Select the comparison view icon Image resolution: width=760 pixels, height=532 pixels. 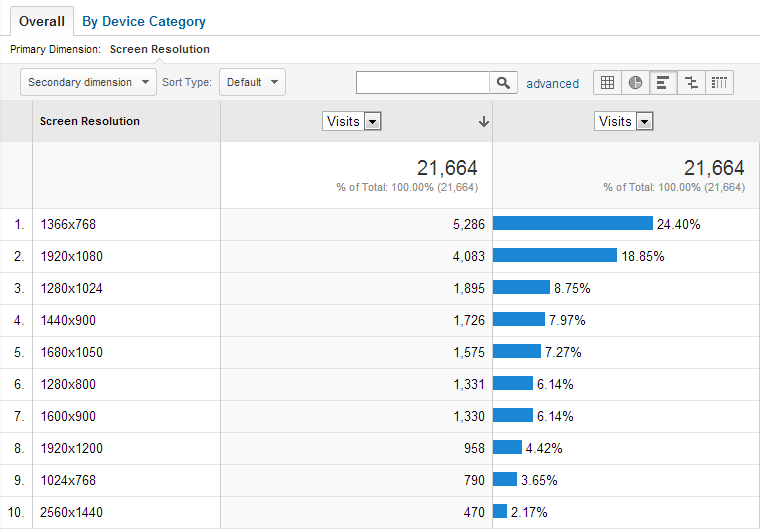691,82
